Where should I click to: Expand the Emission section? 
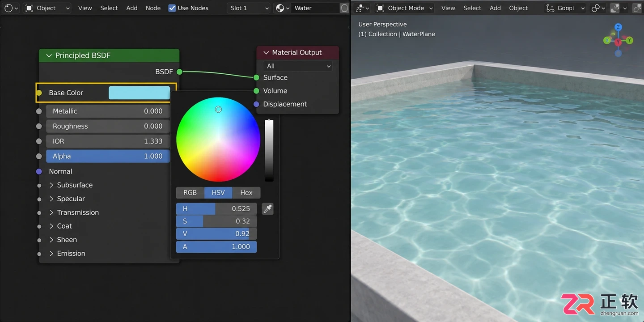pos(51,254)
